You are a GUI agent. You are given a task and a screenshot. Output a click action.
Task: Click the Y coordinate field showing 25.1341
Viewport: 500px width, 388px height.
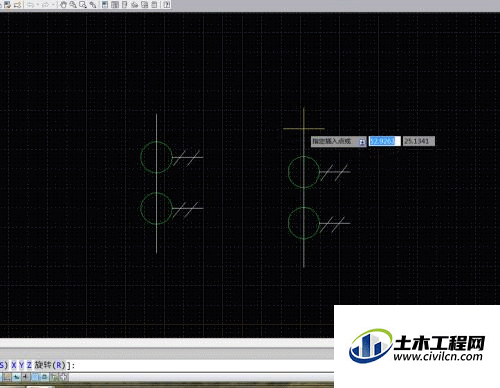(x=419, y=141)
